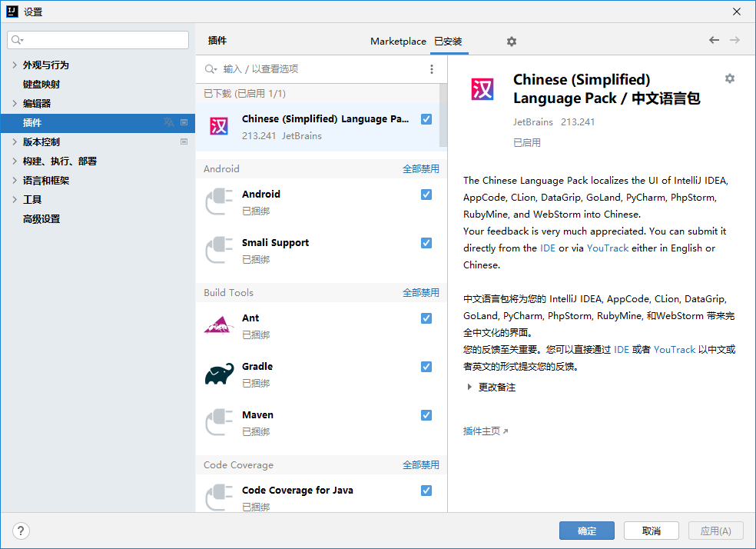Click the 确定 button
The width and height of the screenshot is (756, 549).
point(586,531)
